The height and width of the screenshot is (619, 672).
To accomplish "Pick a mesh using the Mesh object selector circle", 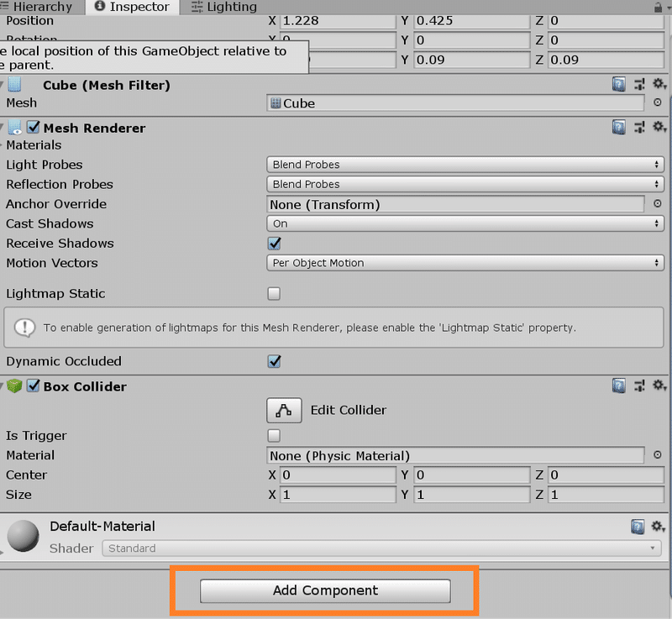I will 658,102.
